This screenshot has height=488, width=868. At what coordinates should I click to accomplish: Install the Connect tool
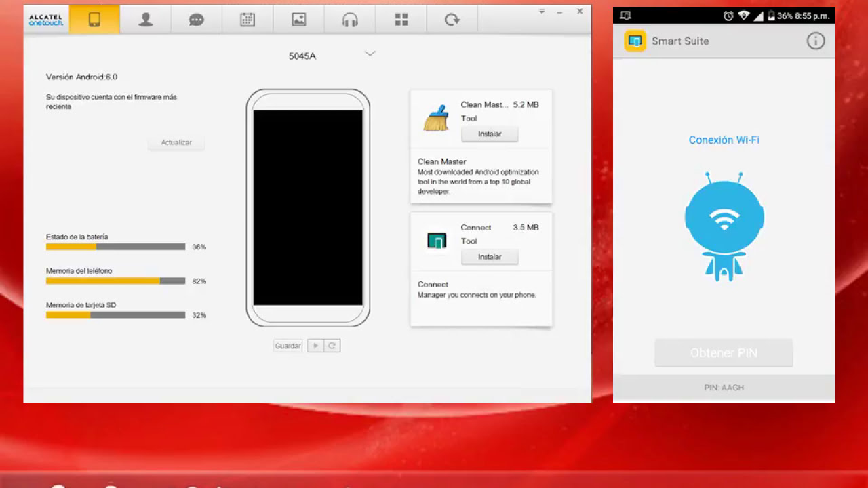(x=490, y=257)
